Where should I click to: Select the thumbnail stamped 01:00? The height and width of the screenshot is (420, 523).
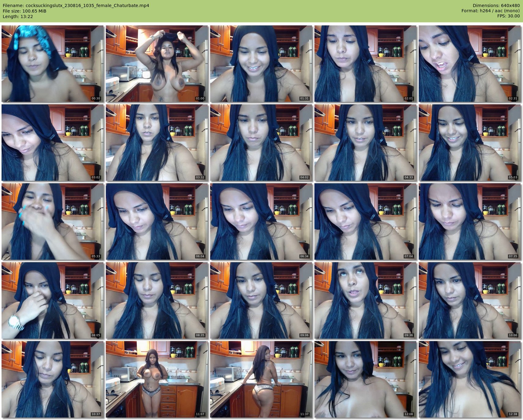click(157, 64)
